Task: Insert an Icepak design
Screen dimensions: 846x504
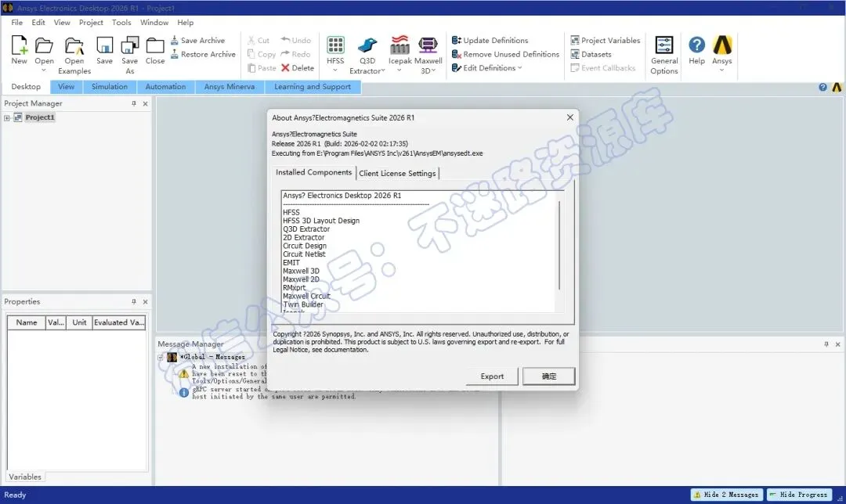Action: [x=399, y=50]
